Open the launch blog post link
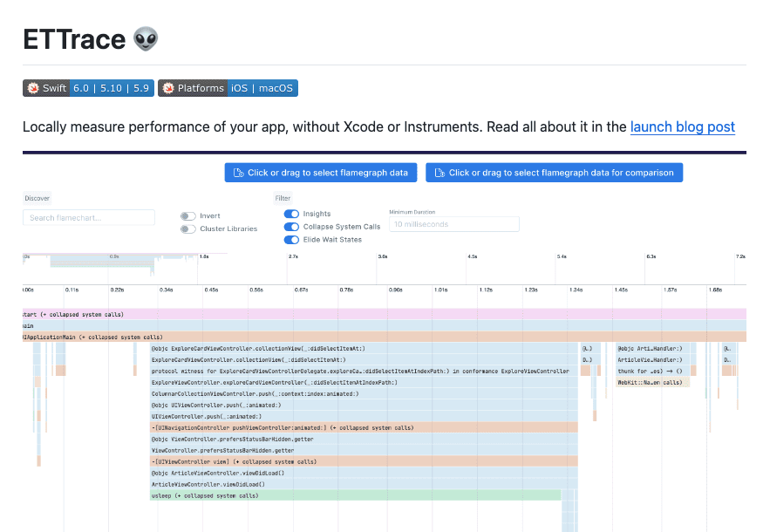The width and height of the screenshot is (770, 532). pos(683,127)
